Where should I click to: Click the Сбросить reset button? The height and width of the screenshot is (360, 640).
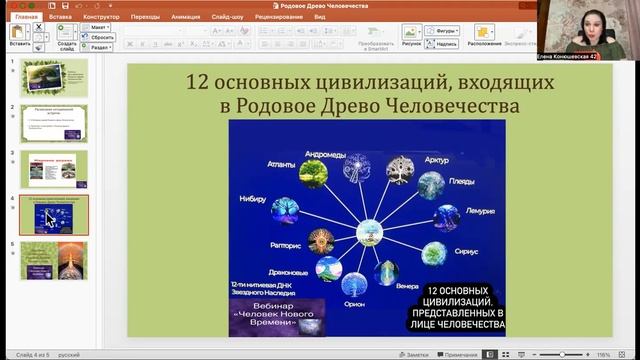98,37
